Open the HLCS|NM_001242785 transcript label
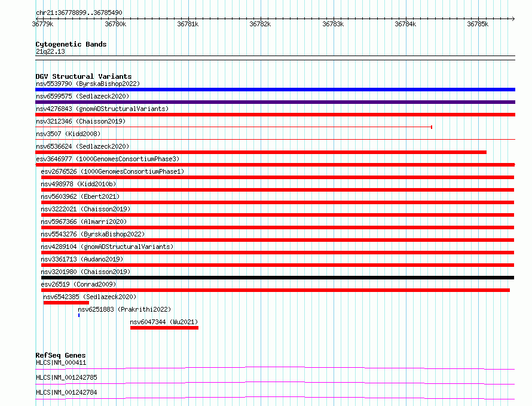The image size is (532, 406). click(x=66, y=377)
